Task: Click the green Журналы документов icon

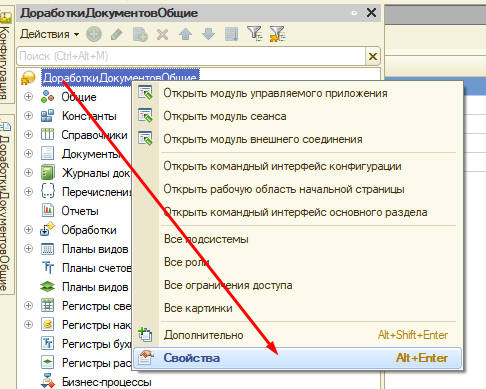Action: click(47, 173)
